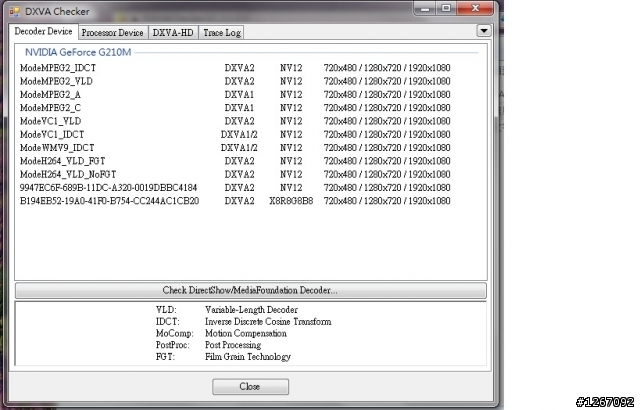This screenshot has height=410, width=640.
Task: Click the MoComp: abbreviation label
Action: coord(174,333)
